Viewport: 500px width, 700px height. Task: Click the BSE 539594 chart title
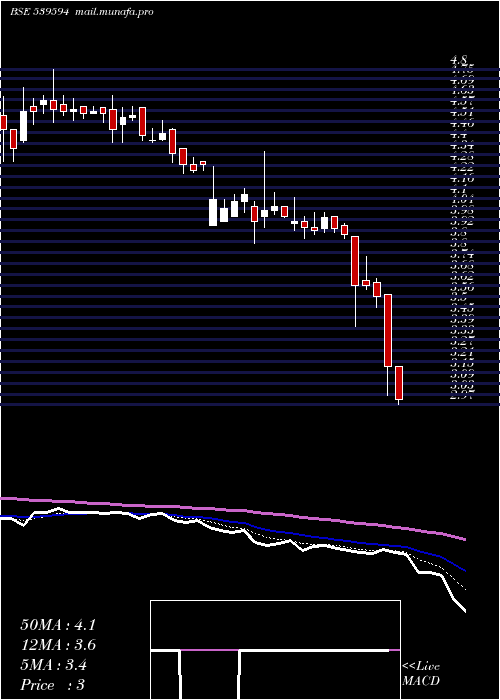[39, 12]
